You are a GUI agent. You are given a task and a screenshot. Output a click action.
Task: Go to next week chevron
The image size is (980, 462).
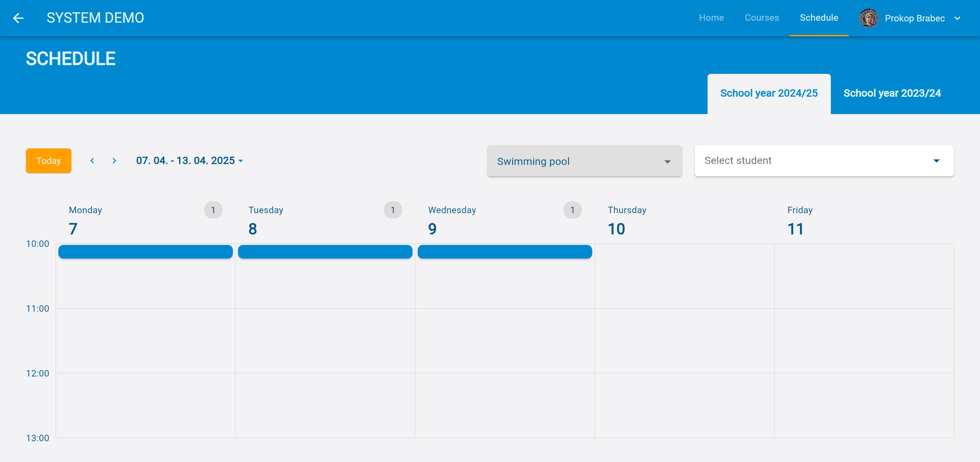pos(114,160)
